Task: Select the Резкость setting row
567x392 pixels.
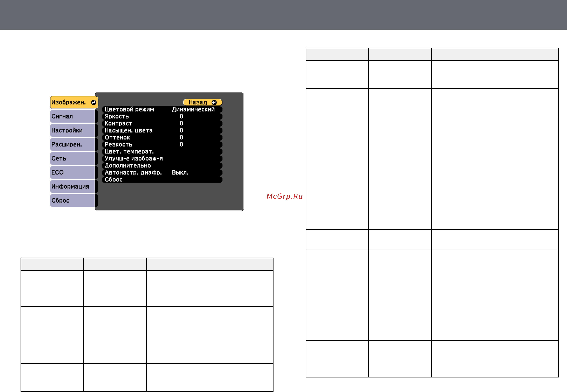Action: 162,144
